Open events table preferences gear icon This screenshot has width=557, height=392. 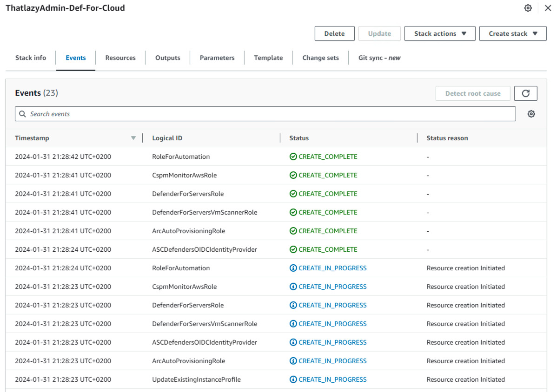[x=531, y=114]
